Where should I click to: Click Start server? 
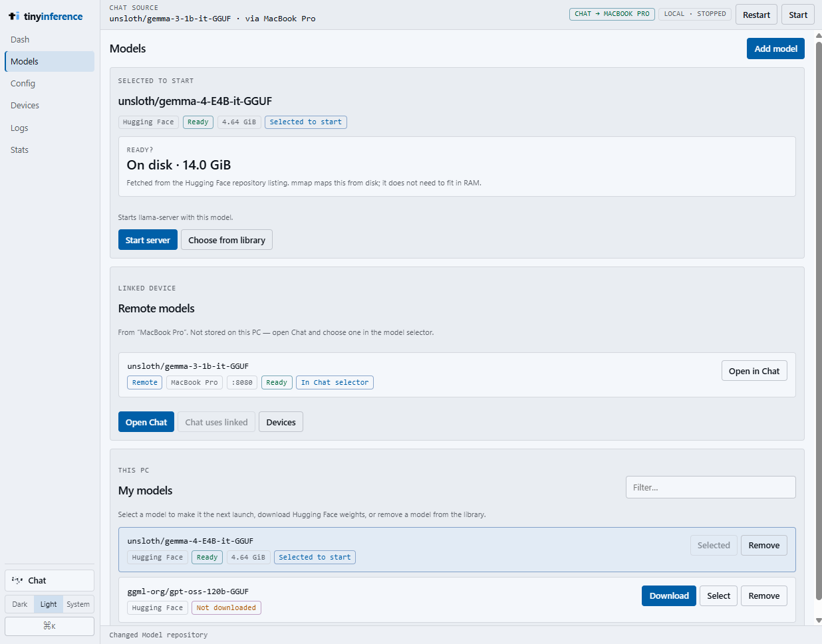(x=148, y=240)
